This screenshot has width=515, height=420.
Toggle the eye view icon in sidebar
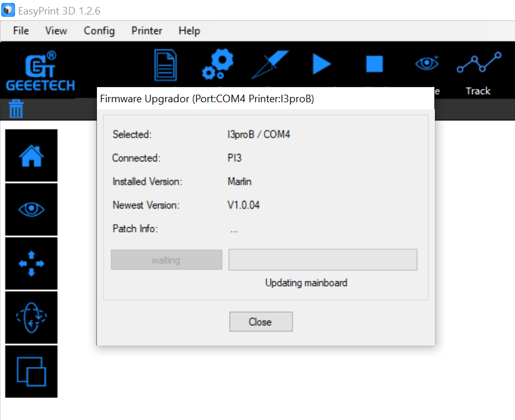pos(31,209)
